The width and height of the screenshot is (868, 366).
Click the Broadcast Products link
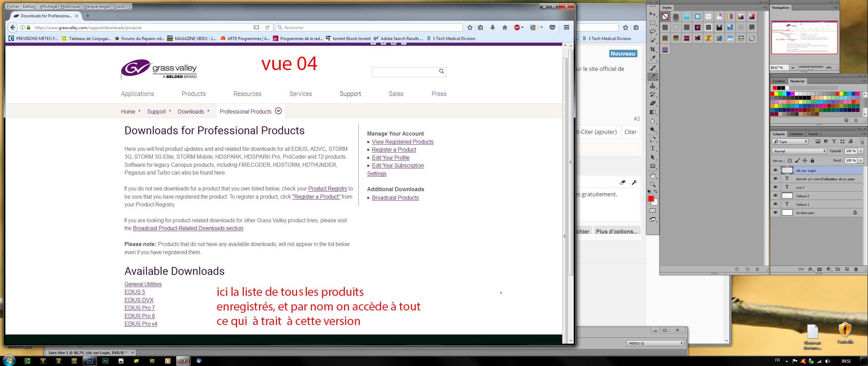395,198
